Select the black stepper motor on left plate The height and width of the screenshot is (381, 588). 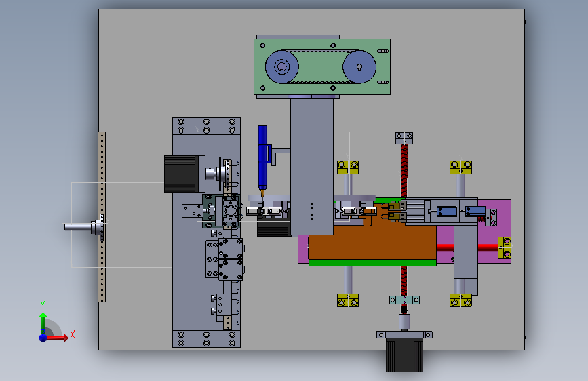(181, 174)
